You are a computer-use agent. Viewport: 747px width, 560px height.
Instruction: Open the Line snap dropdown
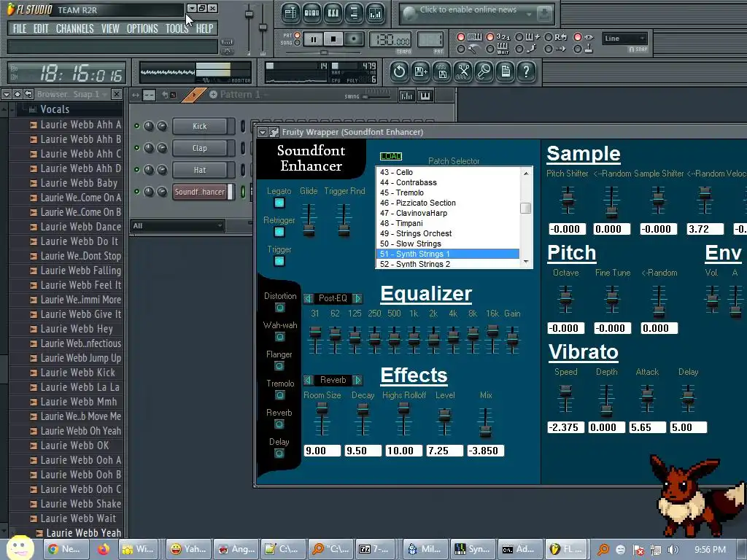point(624,39)
